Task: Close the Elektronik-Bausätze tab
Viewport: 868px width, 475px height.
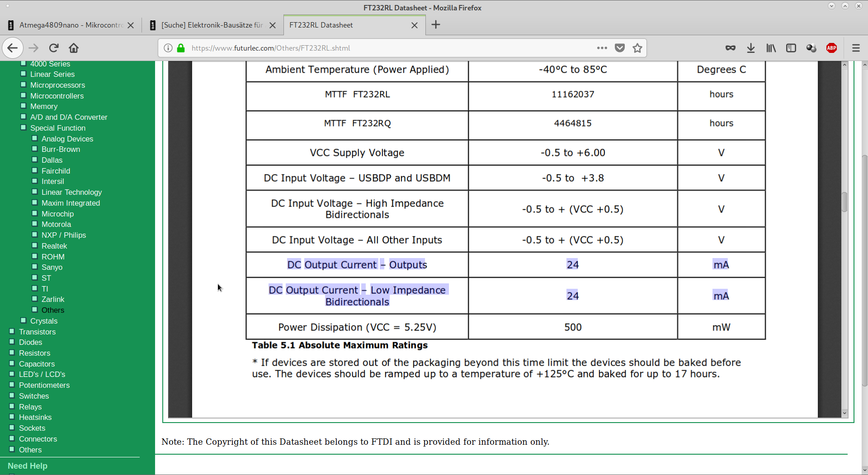Action: 273,25
